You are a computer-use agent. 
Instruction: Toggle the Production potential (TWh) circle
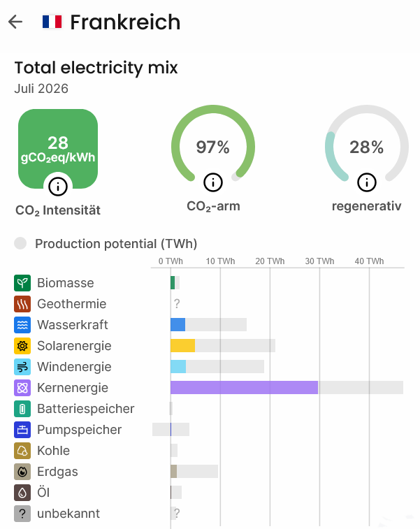[x=20, y=243]
